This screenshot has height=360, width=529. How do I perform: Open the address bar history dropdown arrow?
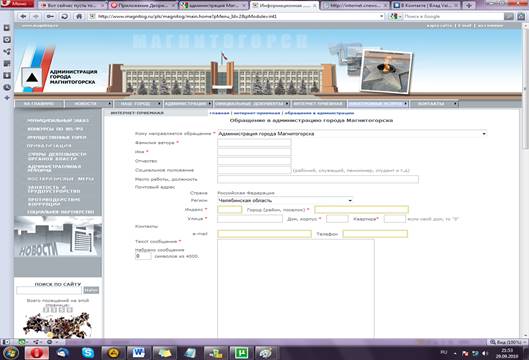click(x=382, y=16)
